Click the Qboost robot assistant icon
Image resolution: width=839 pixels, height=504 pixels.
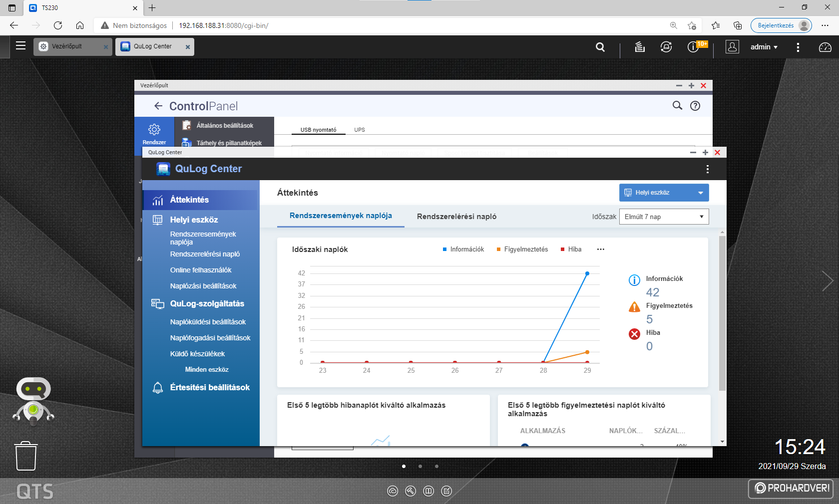[x=33, y=401]
